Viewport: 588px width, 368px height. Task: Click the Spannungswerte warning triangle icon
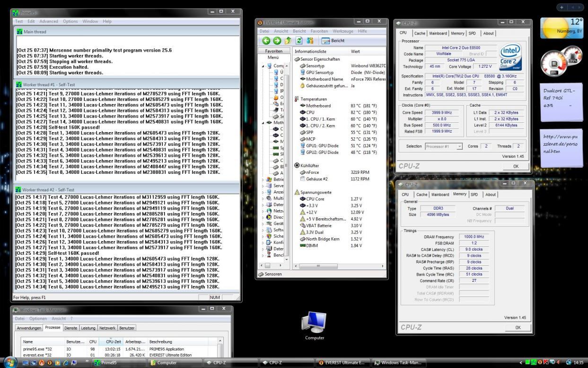[x=297, y=192]
